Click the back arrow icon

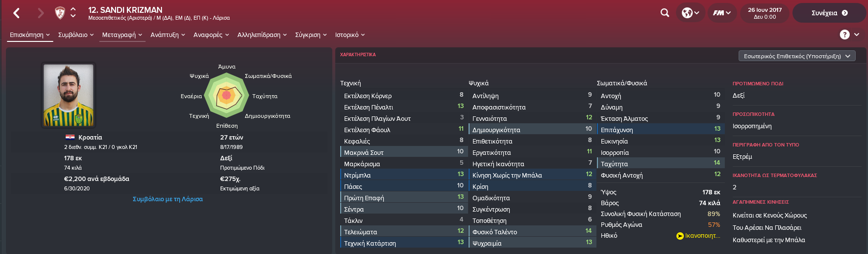[16, 13]
